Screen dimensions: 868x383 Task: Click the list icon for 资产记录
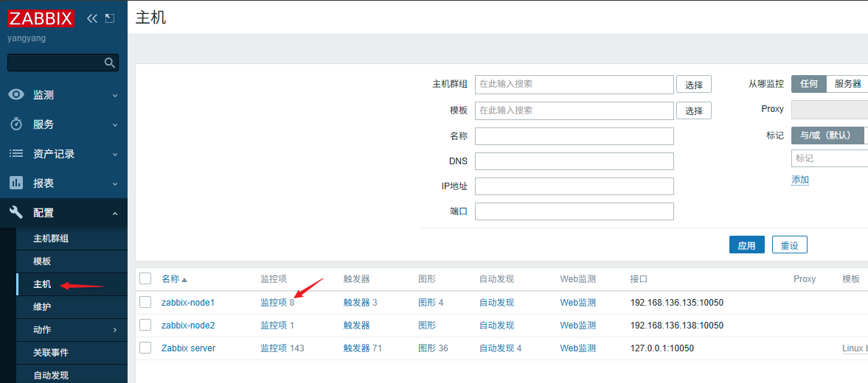click(17, 154)
